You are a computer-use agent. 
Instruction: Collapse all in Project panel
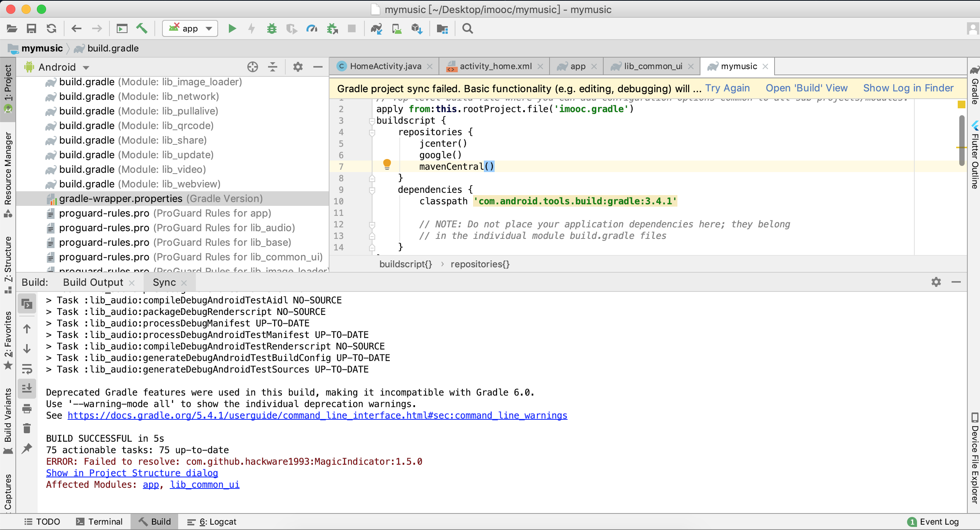(x=273, y=67)
